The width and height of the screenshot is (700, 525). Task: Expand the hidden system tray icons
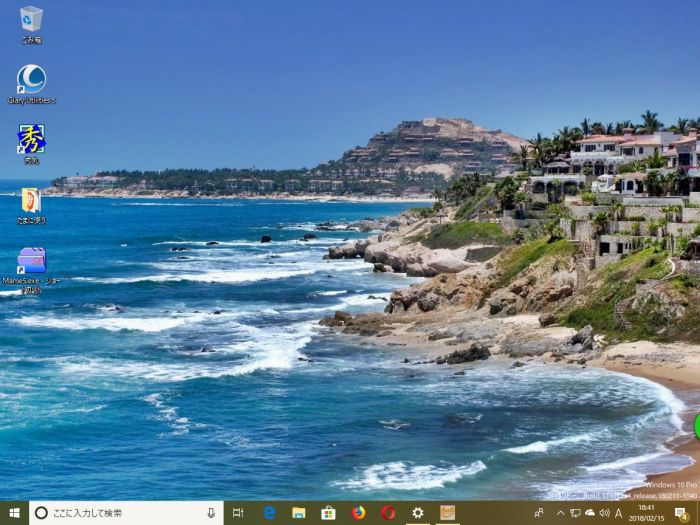(560, 512)
